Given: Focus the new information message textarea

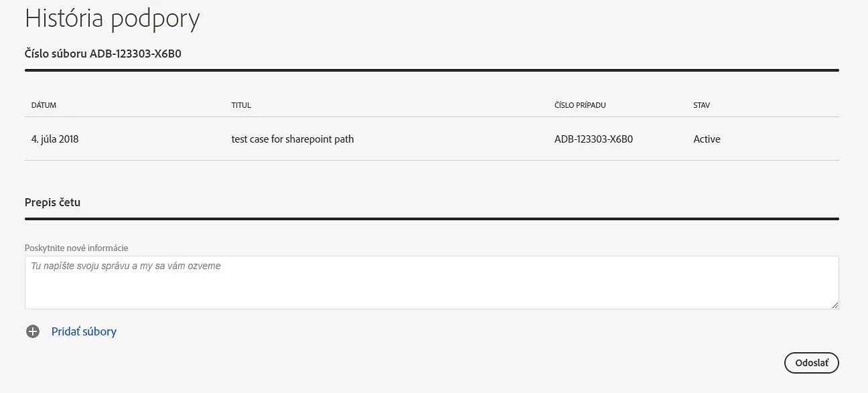Looking at the screenshot, I should [431, 289].
